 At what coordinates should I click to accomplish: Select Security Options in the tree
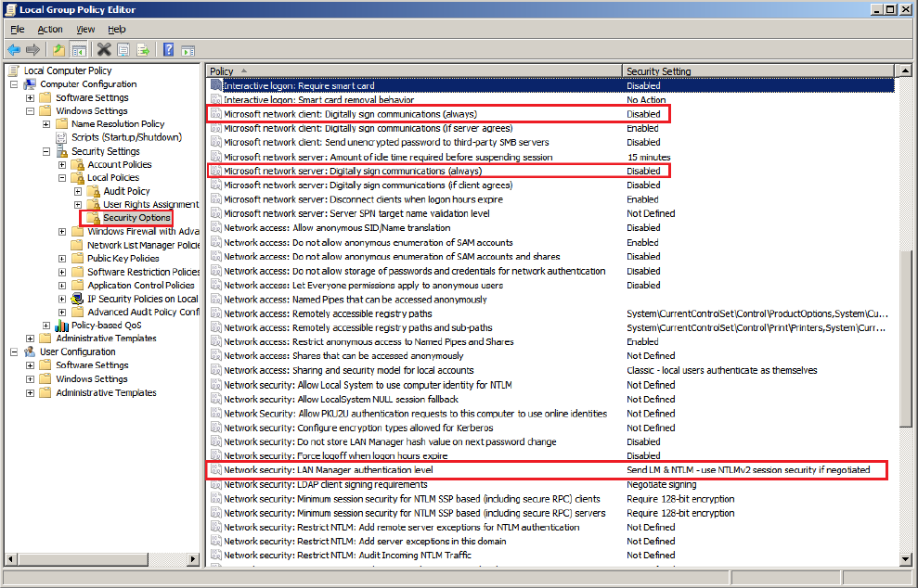click(x=136, y=218)
